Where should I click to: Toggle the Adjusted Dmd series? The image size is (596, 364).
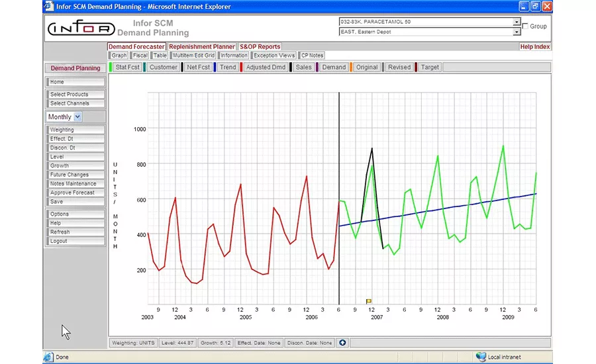(267, 68)
